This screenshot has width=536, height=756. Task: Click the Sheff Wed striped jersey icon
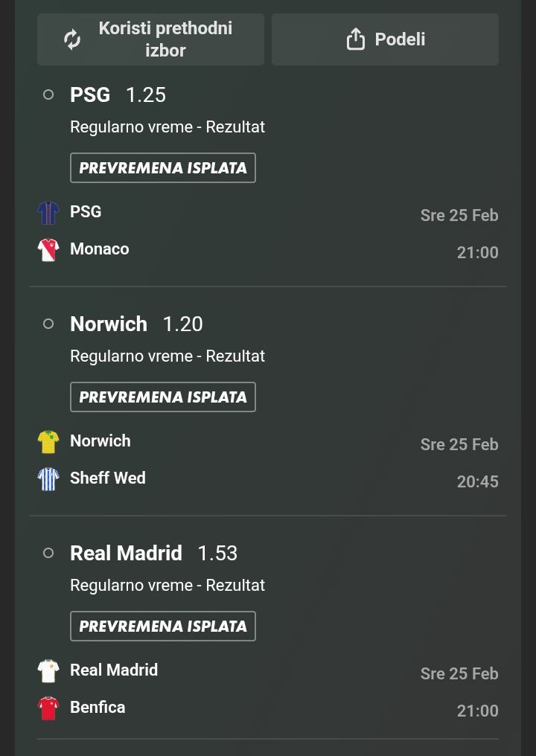pos(48,478)
